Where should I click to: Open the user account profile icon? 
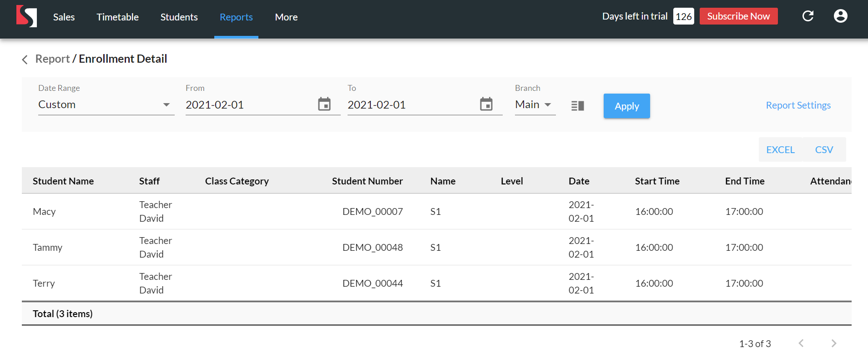[840, 16]
